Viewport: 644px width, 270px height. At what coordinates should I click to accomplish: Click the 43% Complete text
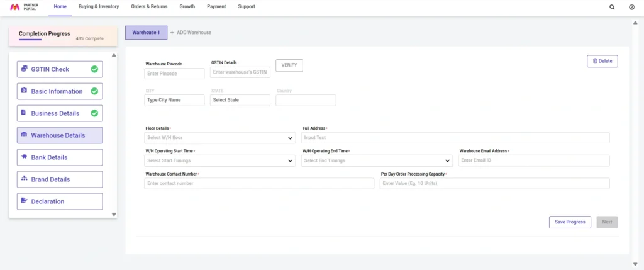pos(89,38)
